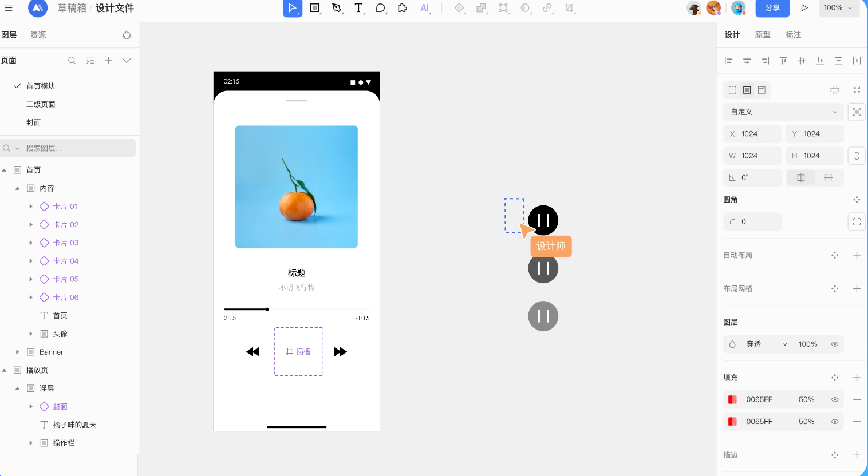868x476 pixels.
Task: Toggle layer visibility eye next to 100% opacity
Action: (x=835, y=344)
